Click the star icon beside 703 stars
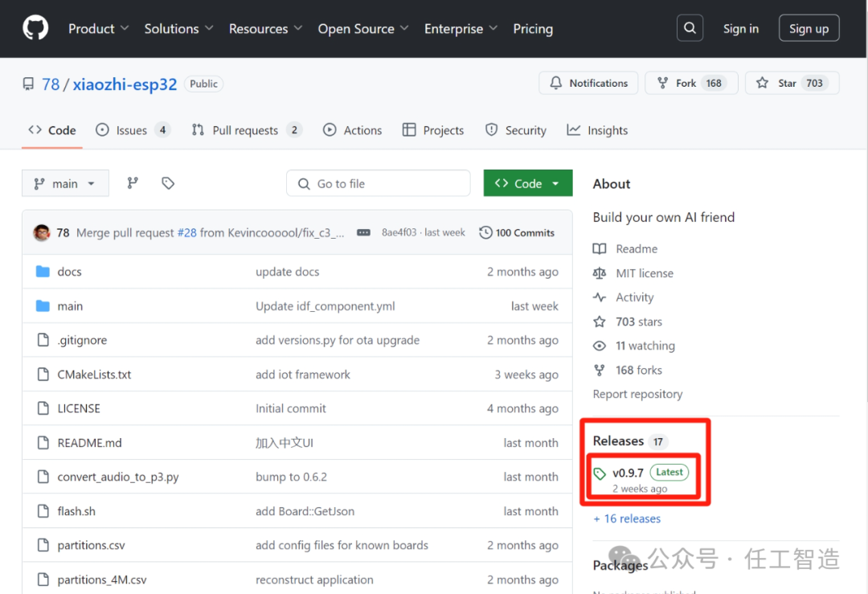Image resolution: width=868 pixels, height=594 pixels. click(600, 322)
